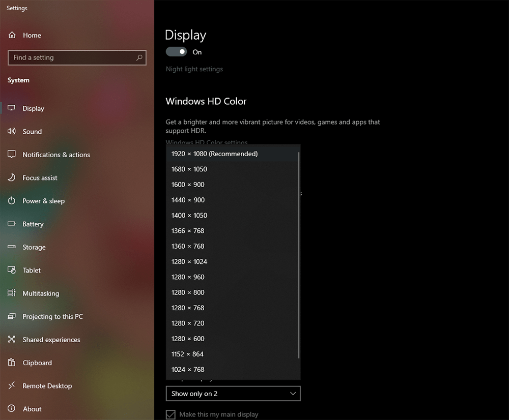
Task: Click the Tablet icon in sidebar
Action: (11, 270)
